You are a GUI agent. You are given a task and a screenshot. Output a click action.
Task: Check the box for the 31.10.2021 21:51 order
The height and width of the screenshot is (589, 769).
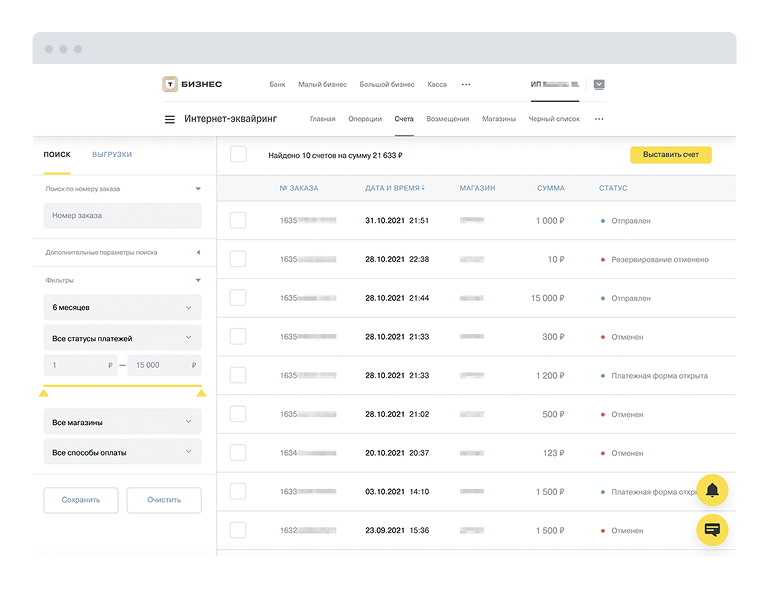(x=238, y=220)
